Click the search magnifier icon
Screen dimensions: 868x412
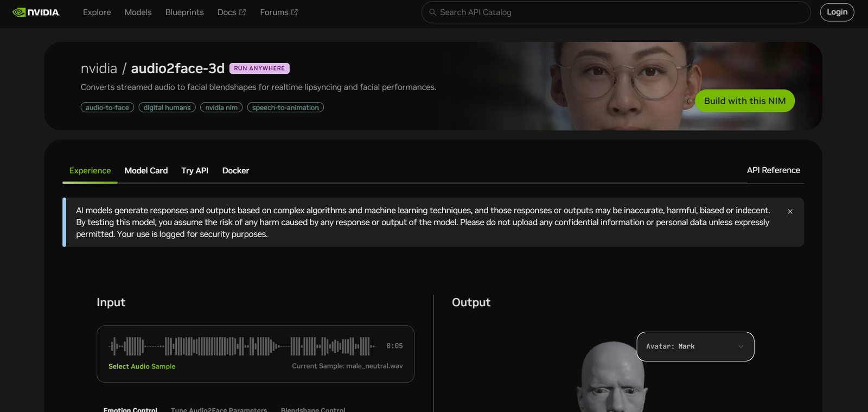click(432, 12)
